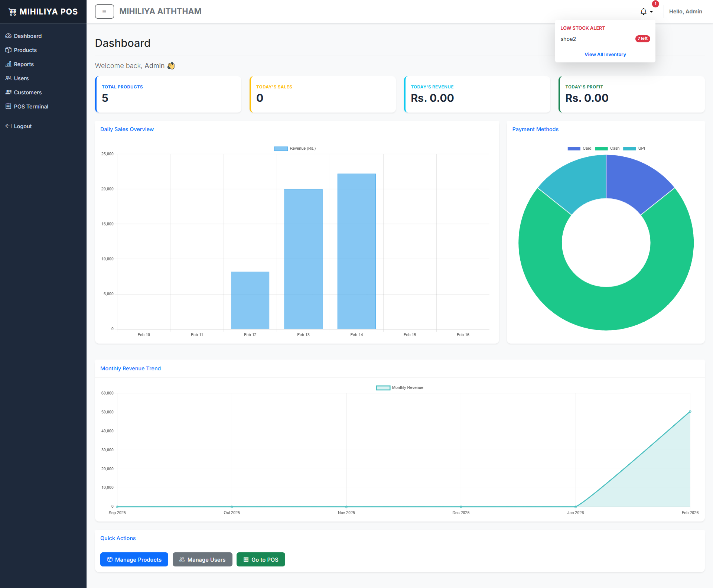713x588 pixels.
Task: Click the MIHILIYA AITHTHAM header title
Action: click(x=160, y=12)
